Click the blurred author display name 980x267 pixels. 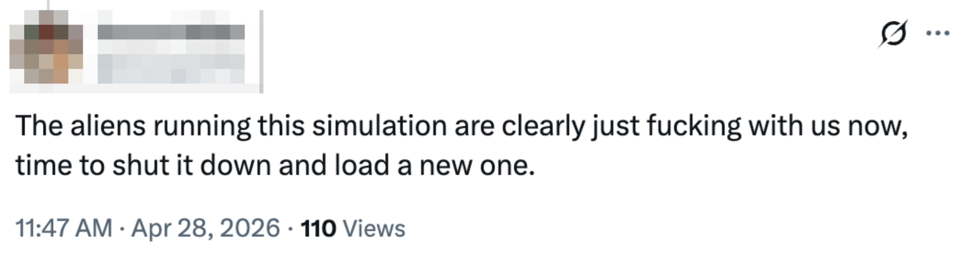tap(171, 32)
